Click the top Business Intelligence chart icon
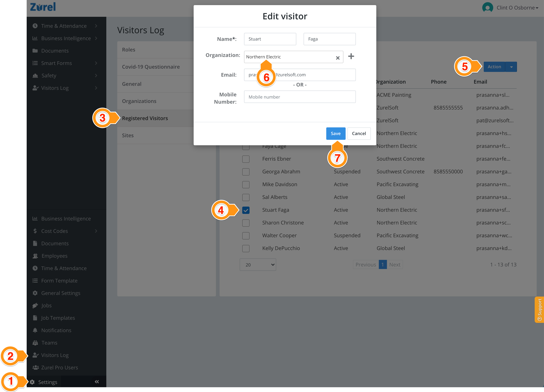This screenshot has width=544, height=392. pyautogui.click(x=35, y=38)
